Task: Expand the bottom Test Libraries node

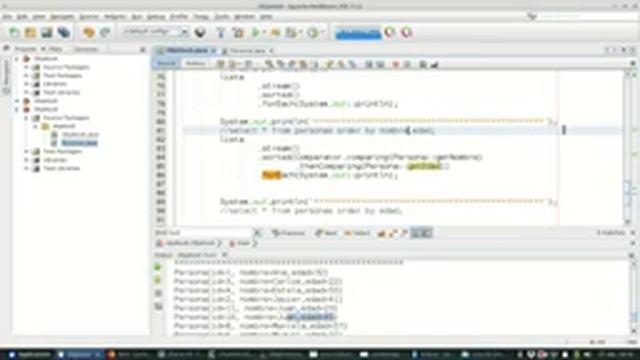Action: 27,168
